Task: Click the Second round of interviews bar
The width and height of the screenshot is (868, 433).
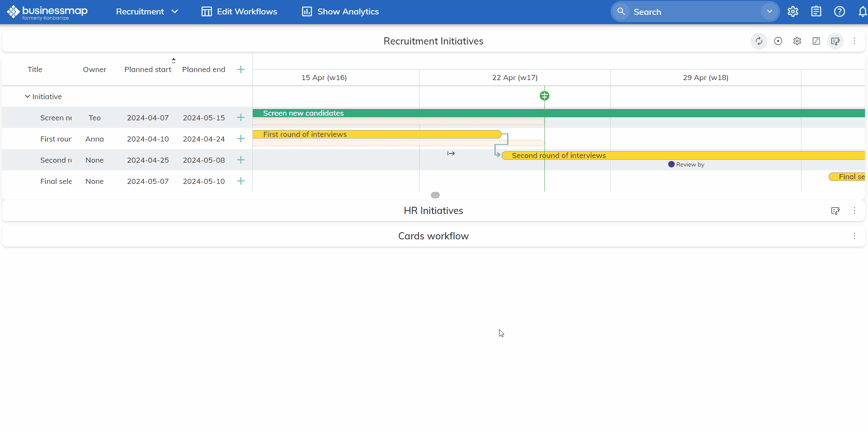Action: [683, 155]
